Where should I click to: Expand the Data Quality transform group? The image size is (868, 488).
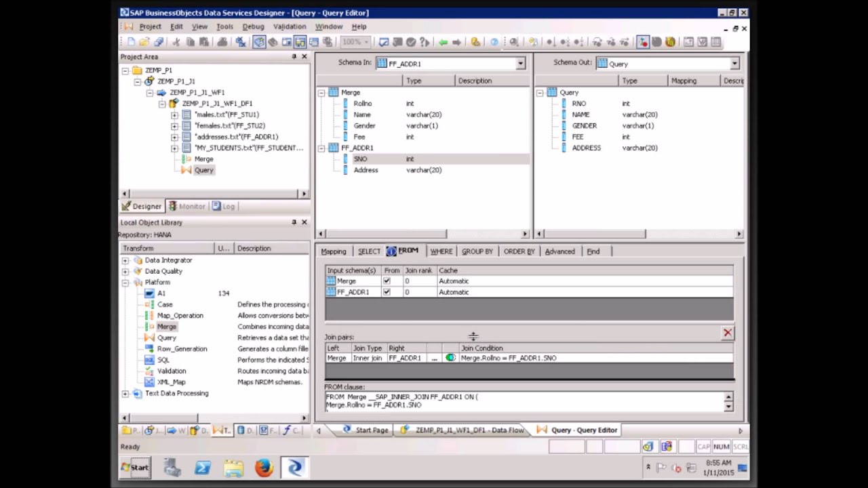125,271
